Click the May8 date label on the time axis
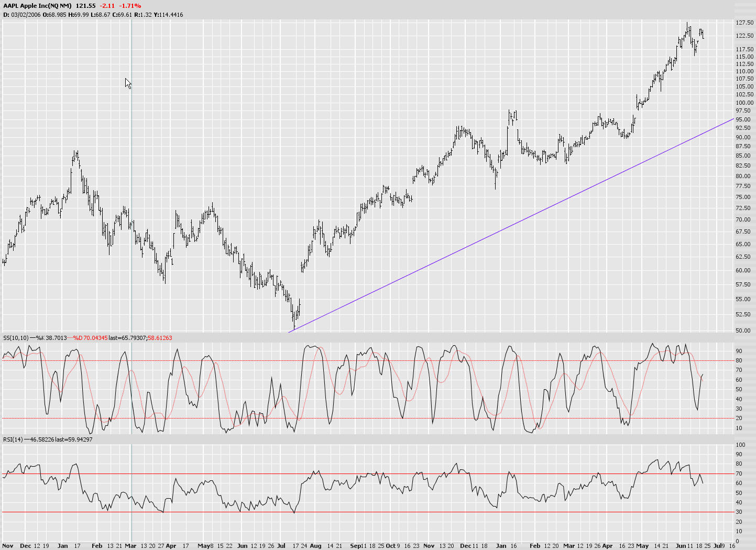 pyautogui.click(x=205, y=545)
